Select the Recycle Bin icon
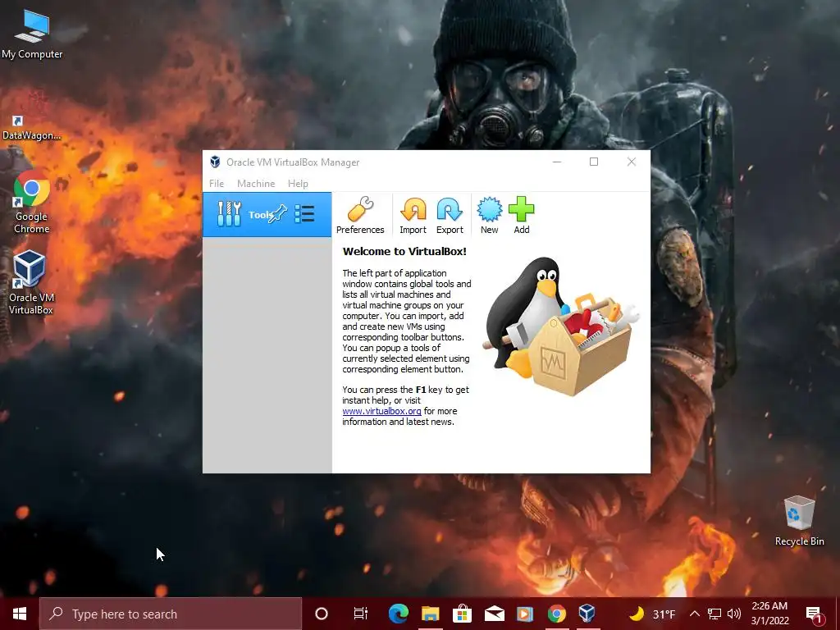Screen dimensions: 840x630 tap(799, 521)
